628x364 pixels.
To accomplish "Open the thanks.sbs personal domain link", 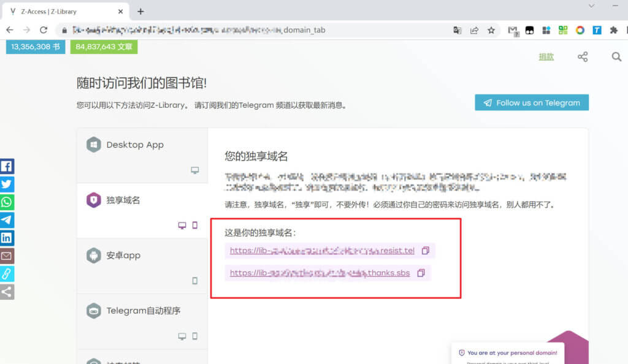I will click(320, 273).
